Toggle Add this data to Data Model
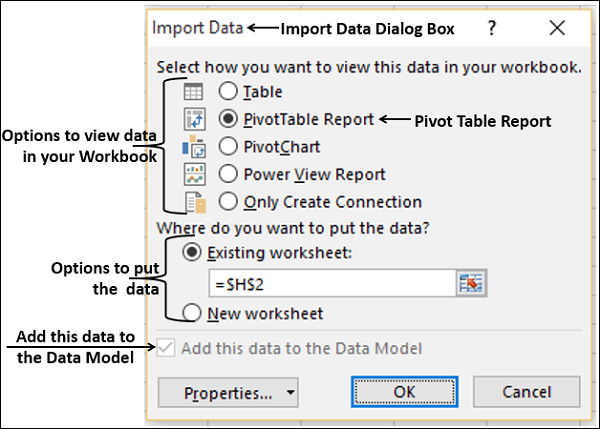The width and height of the screenshot is (600, 429). click(x=166, y=348)
